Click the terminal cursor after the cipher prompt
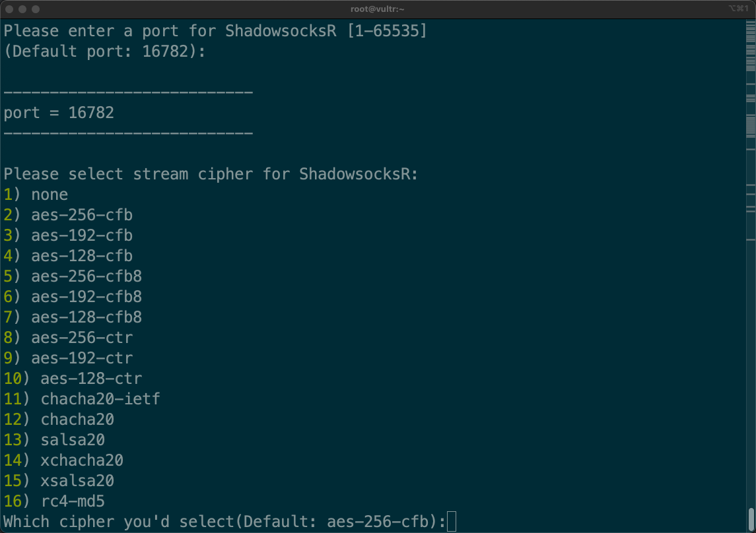 tap(452, 522)
